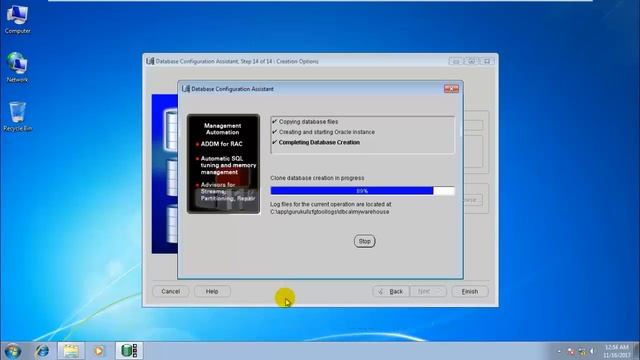Open the Windows Start menu
Viewport: 640px width, 360px height.
[13, 351]
